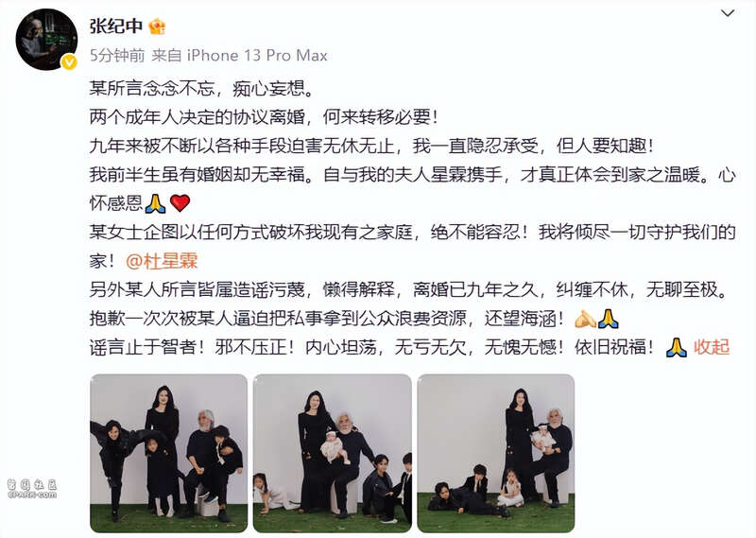Click the red heart emoji
Viewport: 756px width, 538px height.
click(x=180, y=203)
